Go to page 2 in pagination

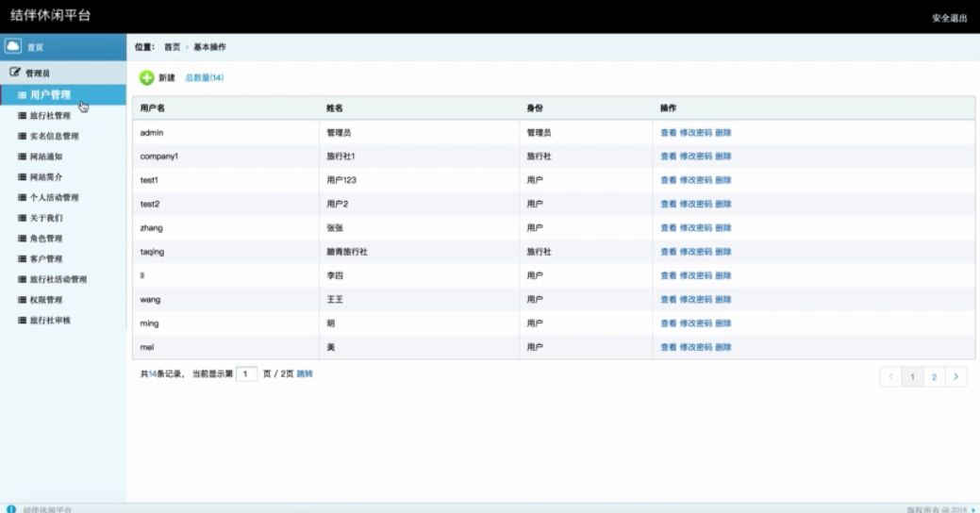tap(934, 376)
